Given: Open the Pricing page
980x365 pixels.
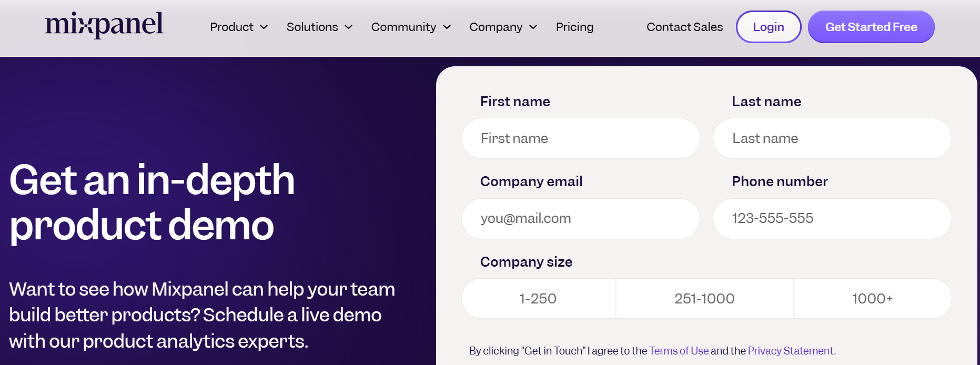Looking at the screenshot, I should click(574, 27).
